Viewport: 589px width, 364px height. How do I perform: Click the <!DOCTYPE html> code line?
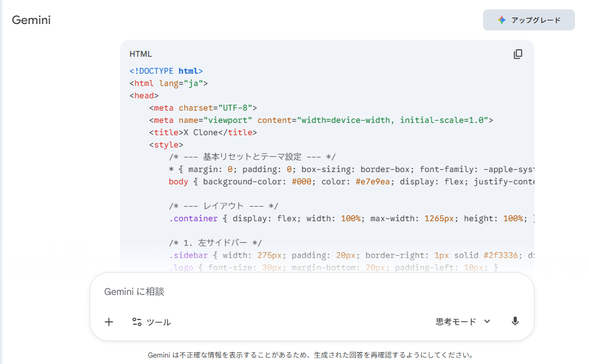(x=166, y=71)
